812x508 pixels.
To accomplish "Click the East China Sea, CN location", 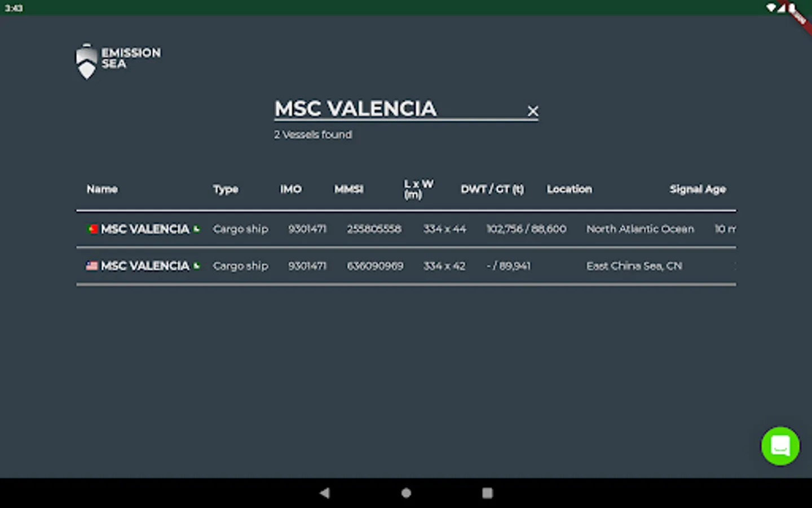I will (x=634, y=266).
